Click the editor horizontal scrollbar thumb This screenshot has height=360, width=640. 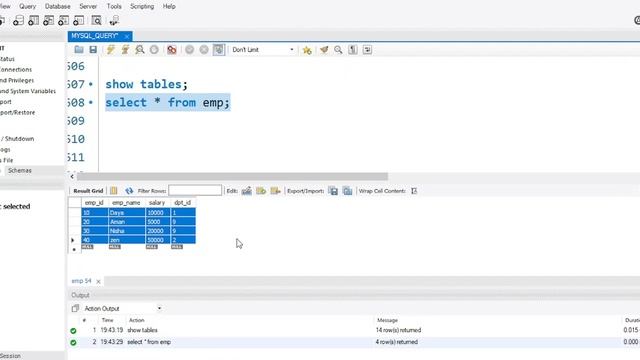point(232,176)
